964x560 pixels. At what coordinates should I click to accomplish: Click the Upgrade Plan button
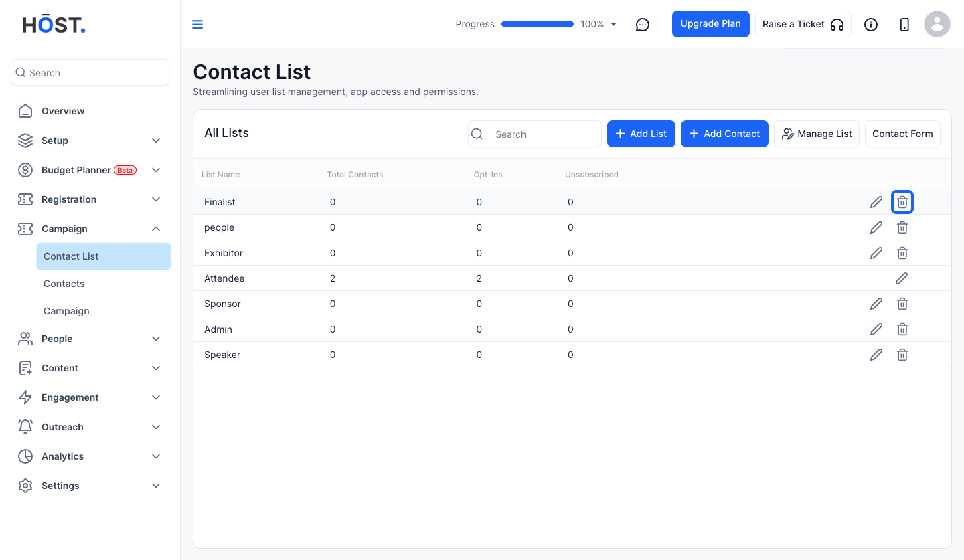(711, 24)
